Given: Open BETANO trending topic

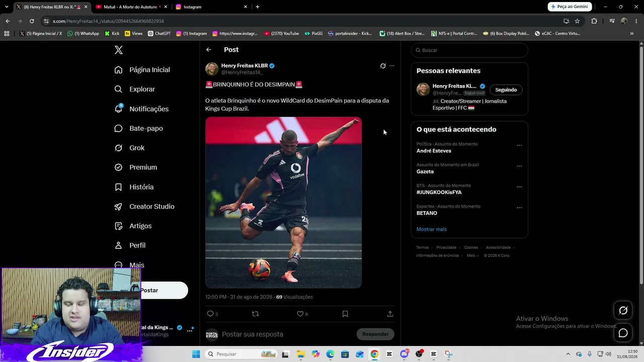Looking at the screenshot, I should click(x=427, y=213).
